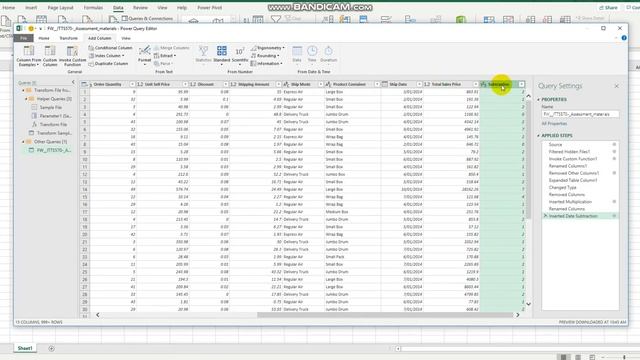
Task: Collapse the Helper Queries folder
Action: tap(26, 99)
